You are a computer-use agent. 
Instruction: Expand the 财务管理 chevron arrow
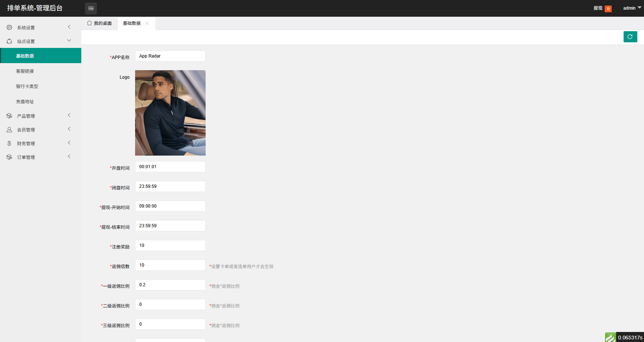coord(69,143)
